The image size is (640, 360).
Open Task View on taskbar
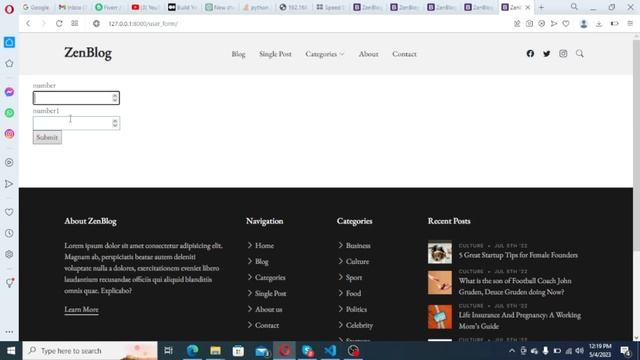168,350
